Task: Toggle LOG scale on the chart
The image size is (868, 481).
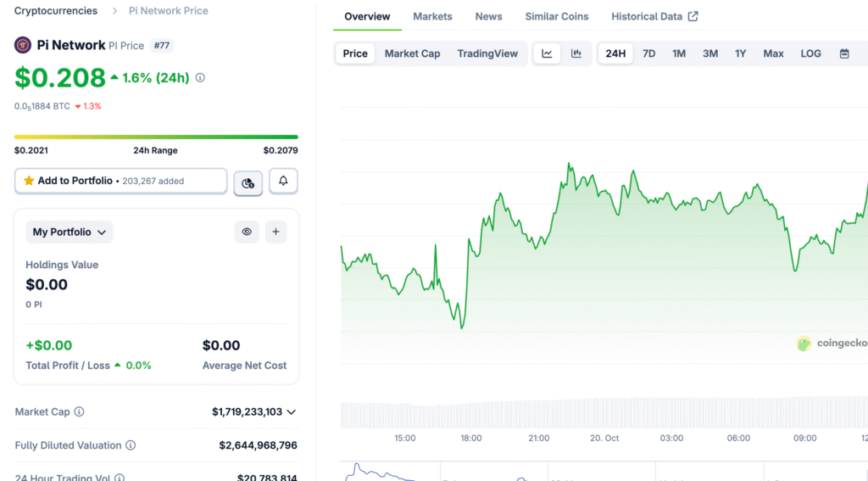Action: pyautogui.click(x=810, y=53)
